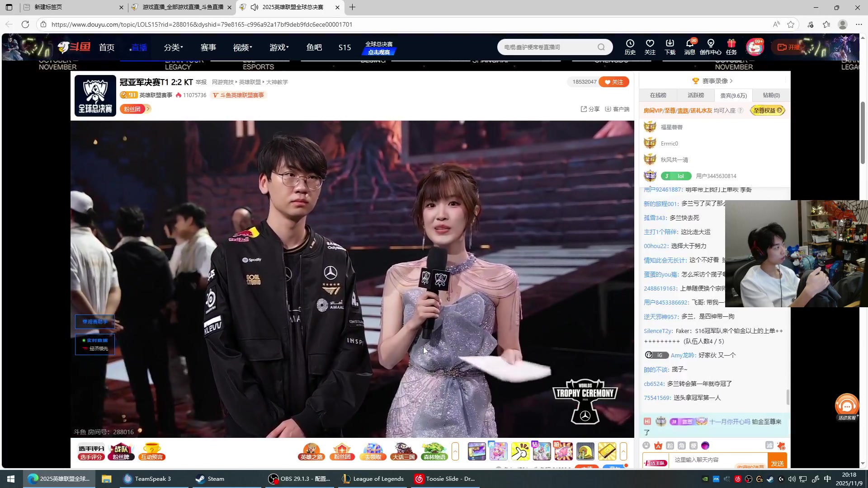Click the 下载 download icon

(670, 47)
